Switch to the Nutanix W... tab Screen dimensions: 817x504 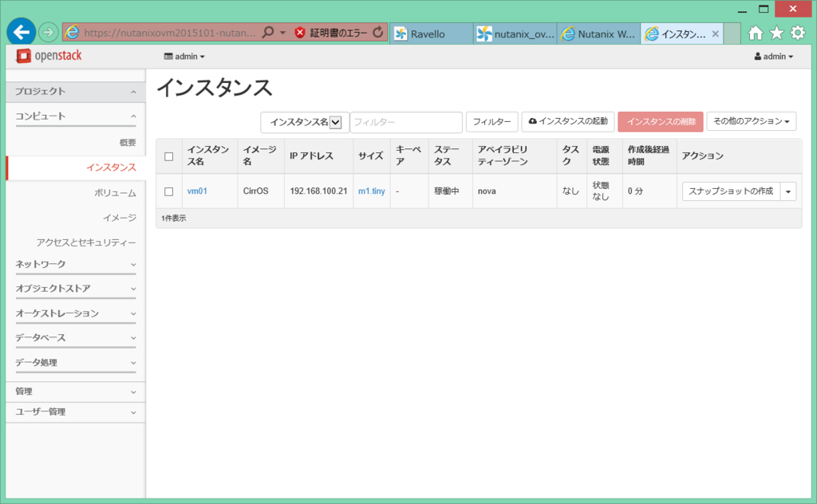pos(598,33)
